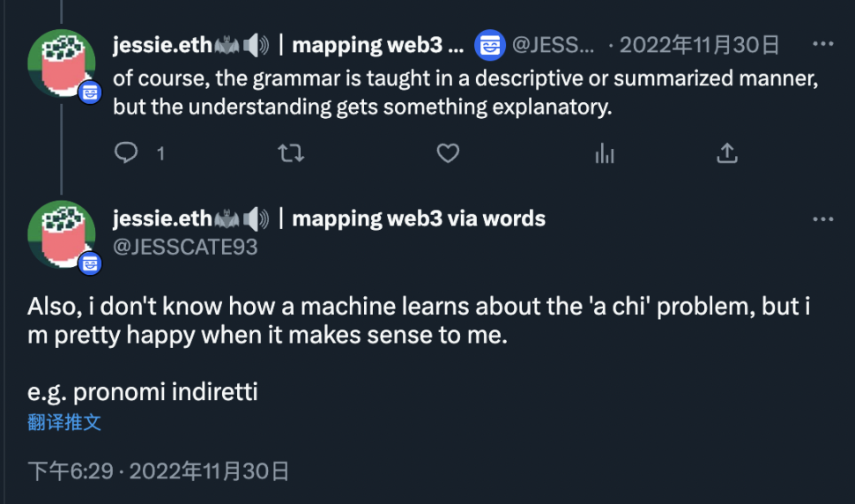Like the first tweet with heart icon
This screenshot has width=855, height=504.
click(x=449, y=153)
